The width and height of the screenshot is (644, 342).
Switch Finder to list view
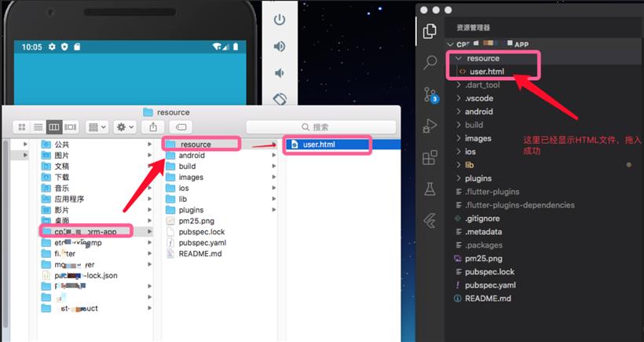tap(38, 127)
